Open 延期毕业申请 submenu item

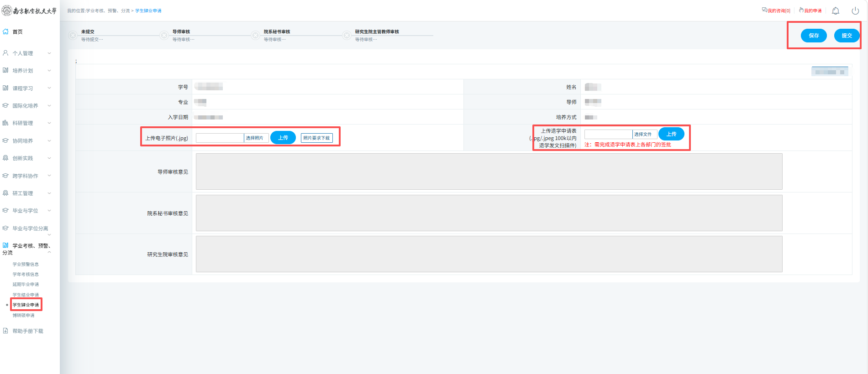click(26, 285)
